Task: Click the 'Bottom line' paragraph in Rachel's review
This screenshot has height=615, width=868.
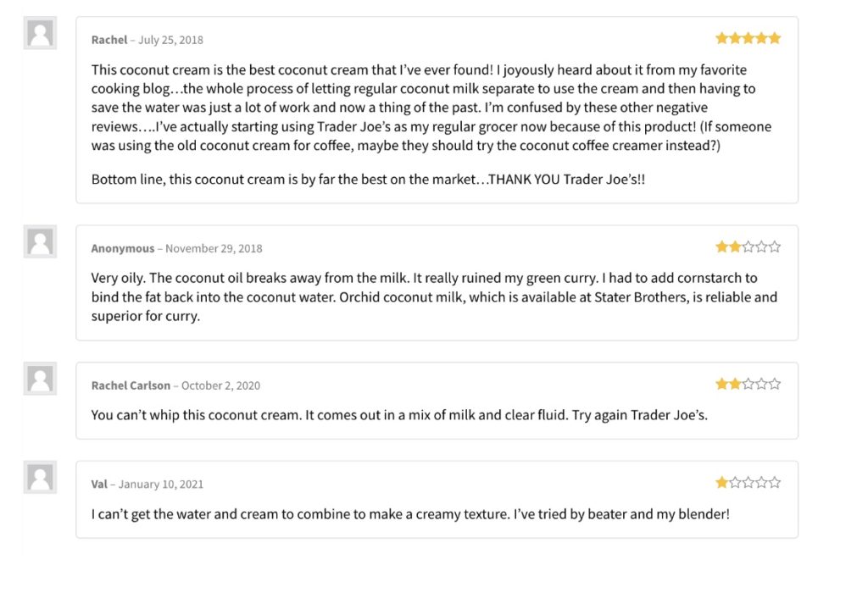Action: tap(368, 180)
